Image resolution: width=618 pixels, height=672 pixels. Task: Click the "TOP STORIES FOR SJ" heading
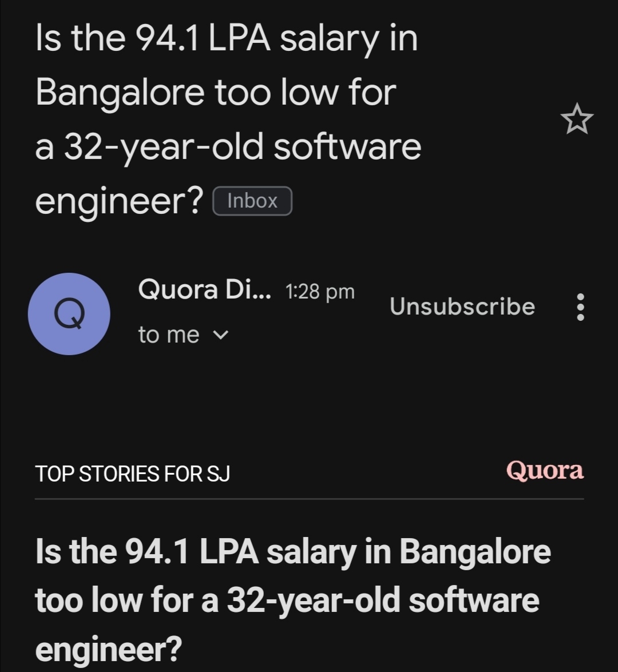pyautogui.click(x=132, y=474)
